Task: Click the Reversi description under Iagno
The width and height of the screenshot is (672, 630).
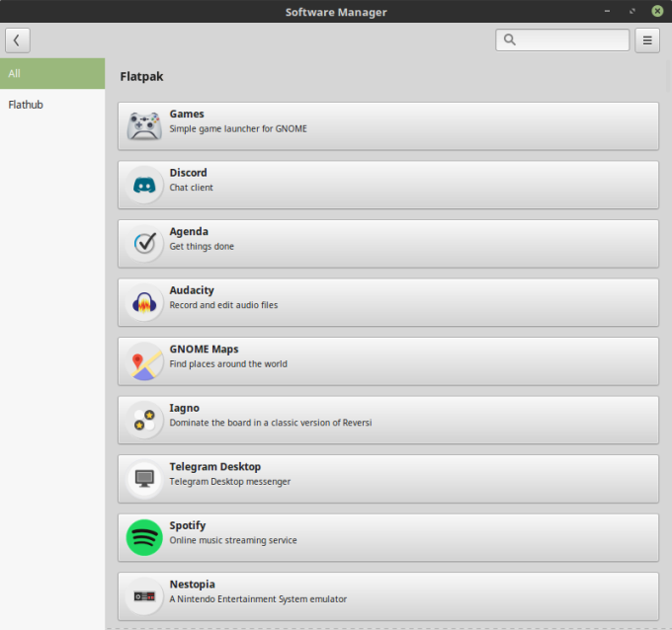Action: (x=271, y=423)
